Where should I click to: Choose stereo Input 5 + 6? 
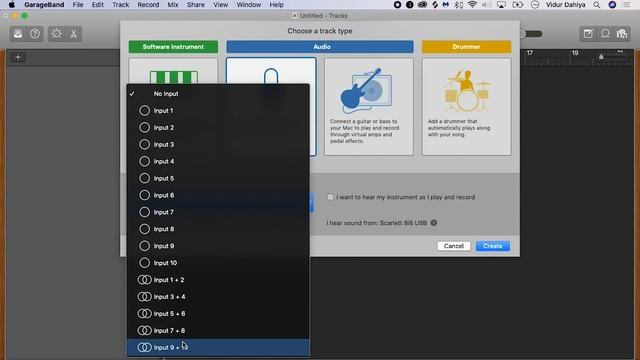pos(218,314)
